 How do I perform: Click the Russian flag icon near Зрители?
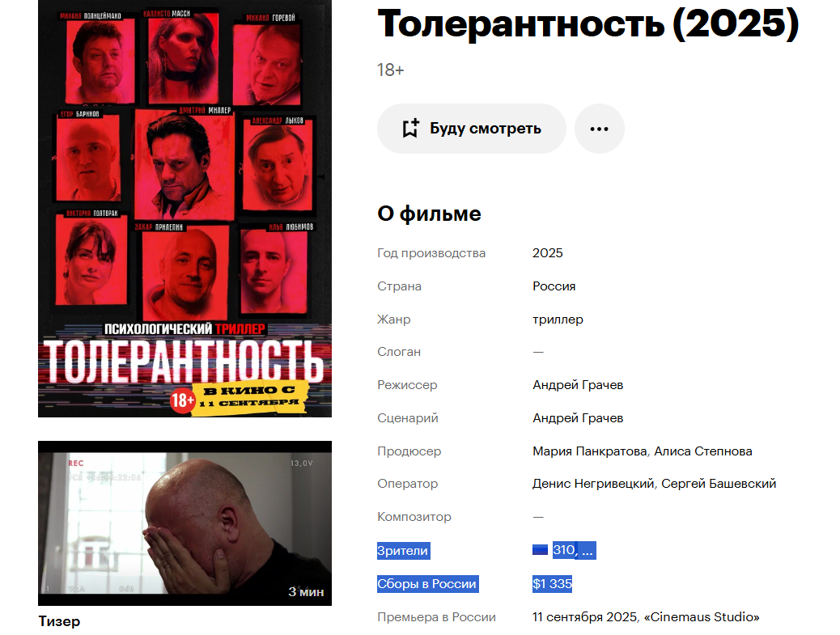coord(540,550)
